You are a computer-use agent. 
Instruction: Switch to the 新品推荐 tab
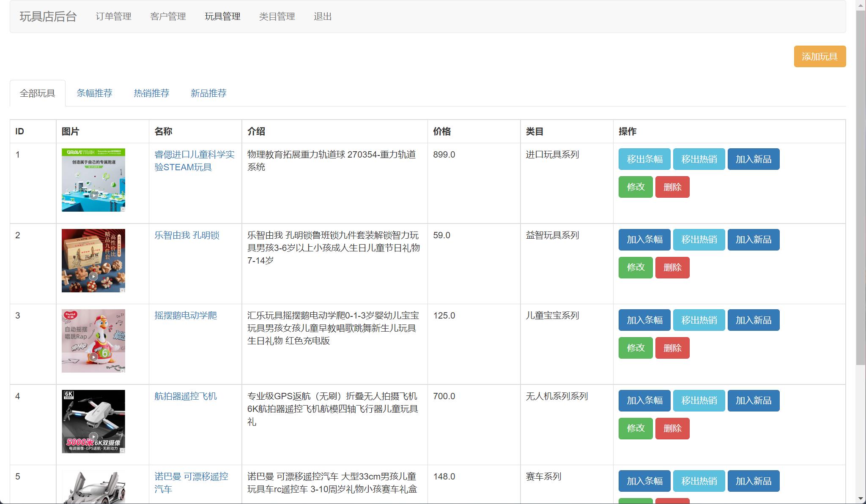pos(208,93)
